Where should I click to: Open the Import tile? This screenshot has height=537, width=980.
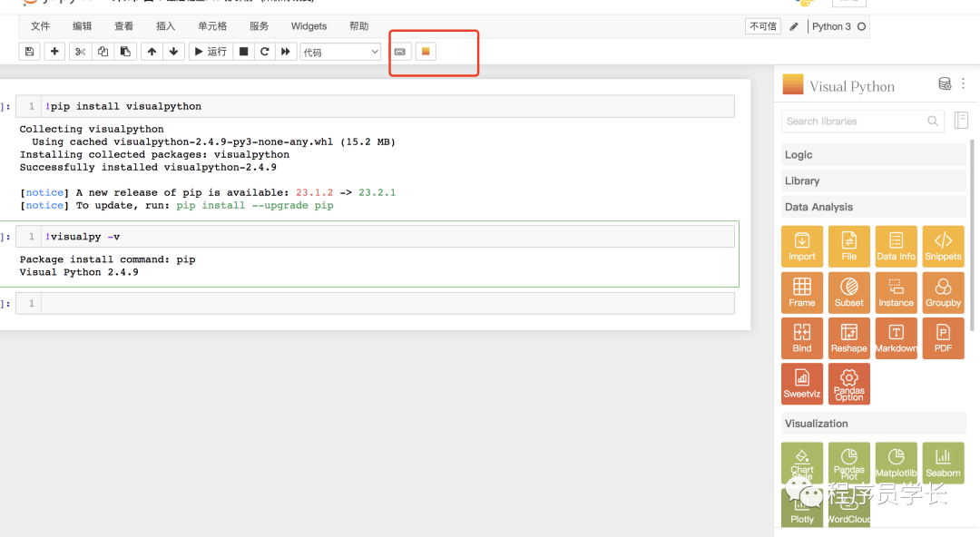(802, 247)
